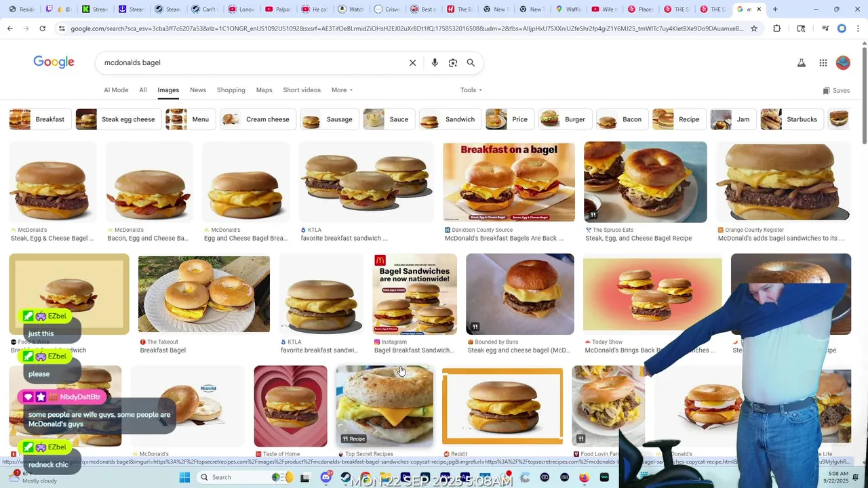Filter by the Burger chip

[566, 119]
